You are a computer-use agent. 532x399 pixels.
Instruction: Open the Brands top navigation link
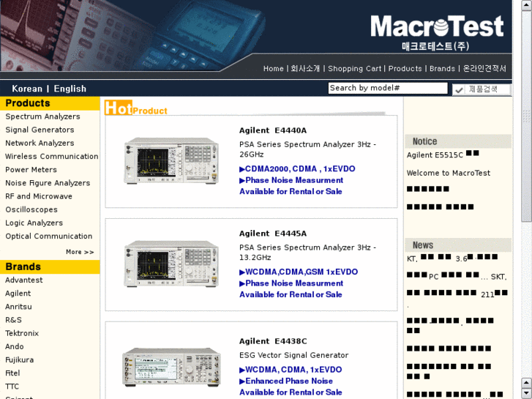[442, 69]
